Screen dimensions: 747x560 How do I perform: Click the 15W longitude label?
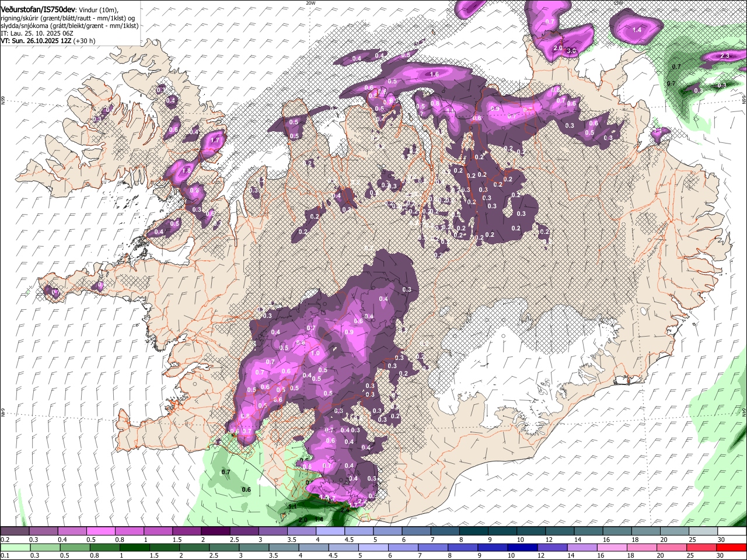pyautogui.click(x=618, y=3)
